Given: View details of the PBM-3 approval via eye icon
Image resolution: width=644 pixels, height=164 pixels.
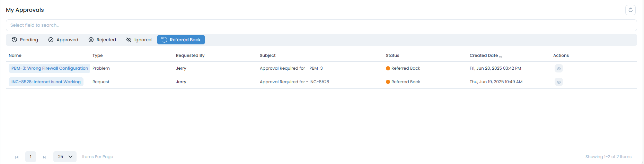Looking at the screenshot, I should 558,69.
